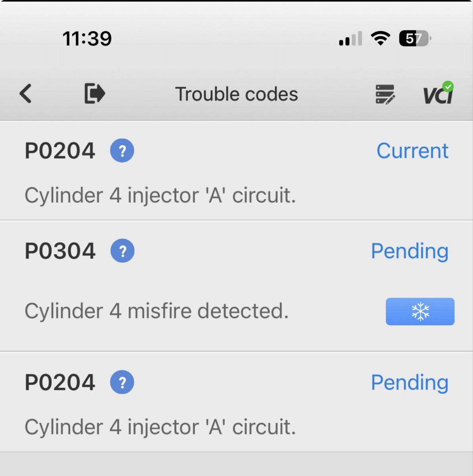This screenshot has height=476, width=473.
Task: Select the P0304 code title
Action: click(60, 251)
